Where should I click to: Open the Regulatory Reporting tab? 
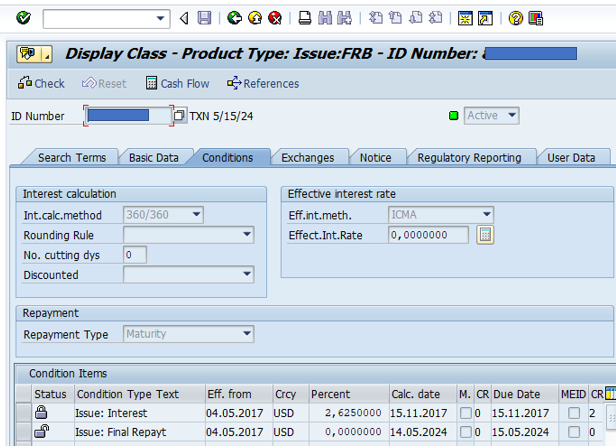click(x=469, y=157)
